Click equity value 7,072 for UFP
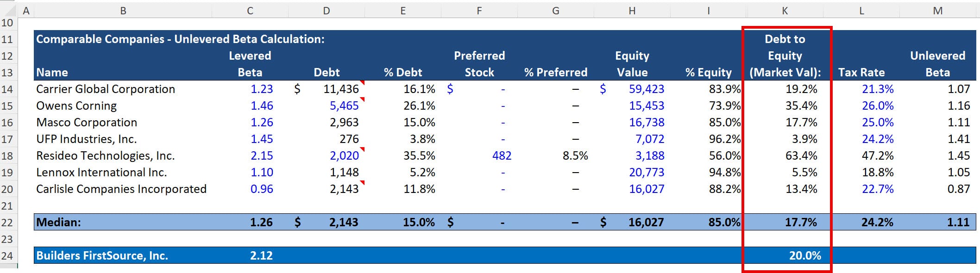 pos(649,139)
